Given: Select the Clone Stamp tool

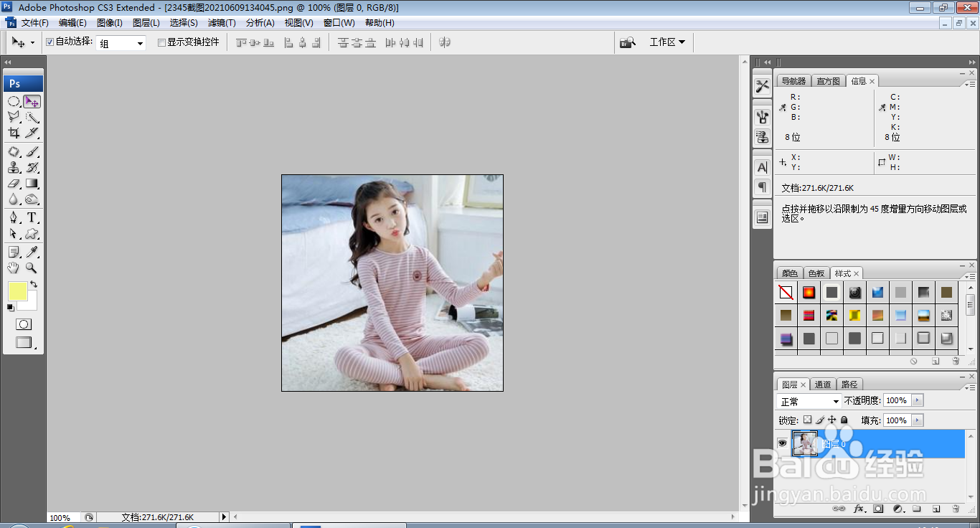Looking at the screenshot, I should click(14, 168).
